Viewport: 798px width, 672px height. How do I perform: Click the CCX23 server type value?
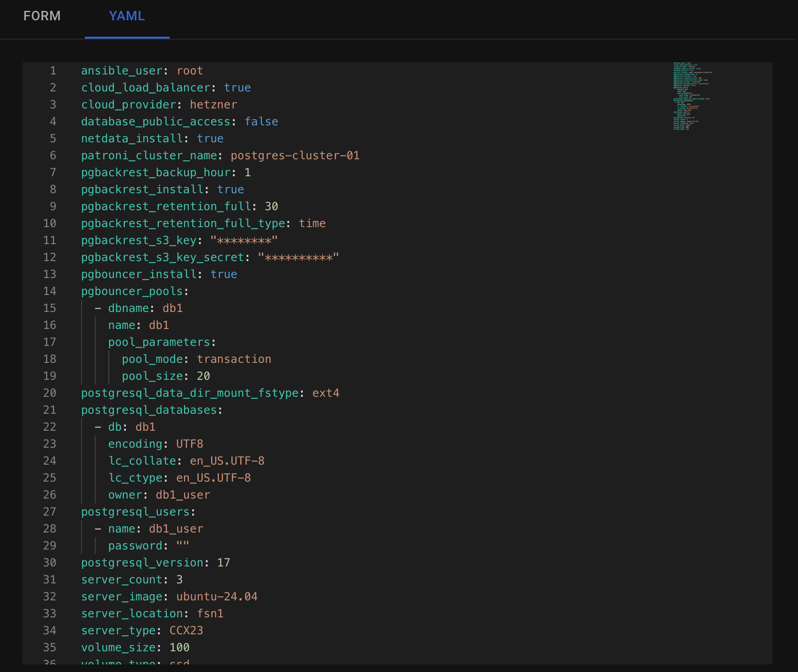[x=186, y=631]
